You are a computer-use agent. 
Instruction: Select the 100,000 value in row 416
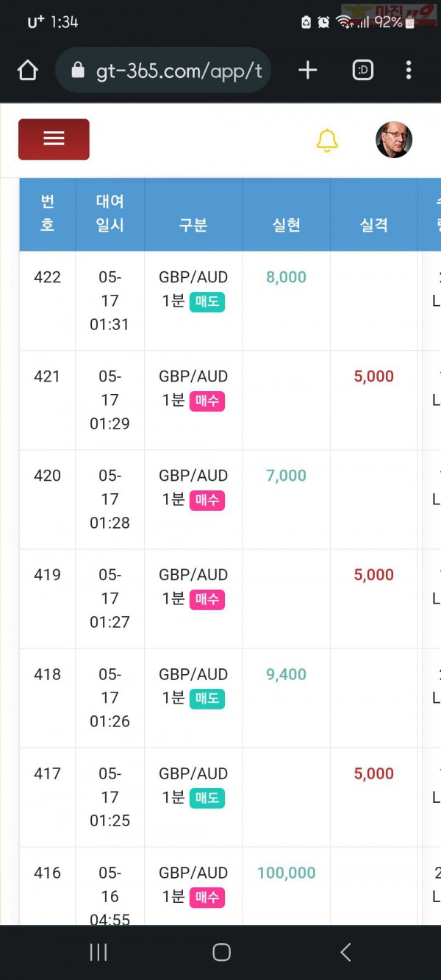286,873
